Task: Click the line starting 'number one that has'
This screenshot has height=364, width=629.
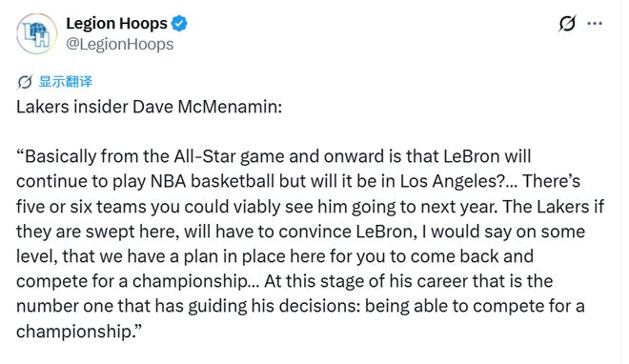Action: point(300,306)
